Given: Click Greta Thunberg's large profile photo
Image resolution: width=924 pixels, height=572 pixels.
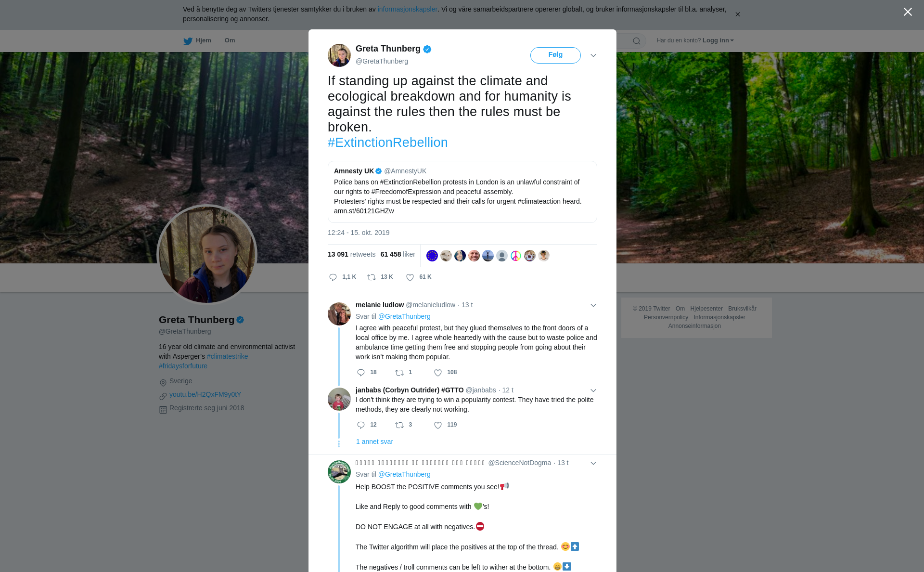Looking at the screenshot, I should point(207,255).
